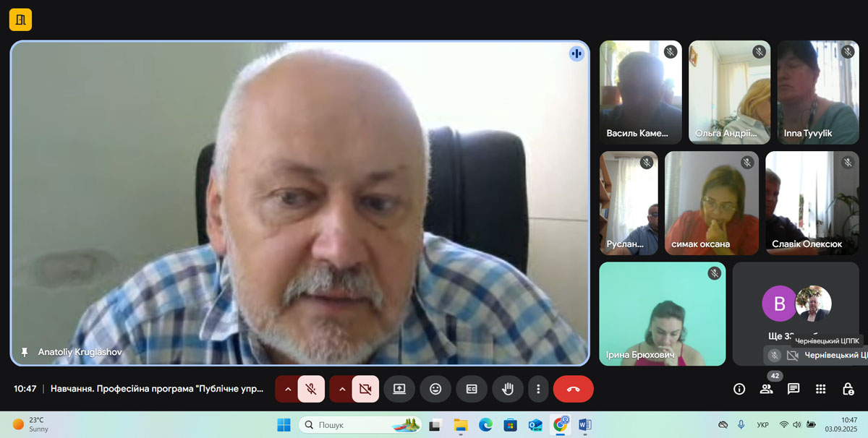868x438 pixels.
Task: Open the meeting chat panel
Action: [793, 389]
